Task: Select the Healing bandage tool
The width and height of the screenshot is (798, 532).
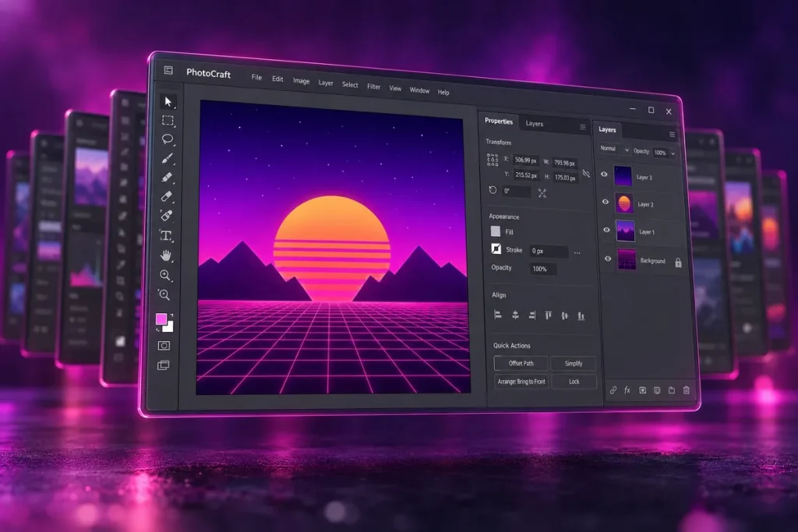Action: pos(167,216)
